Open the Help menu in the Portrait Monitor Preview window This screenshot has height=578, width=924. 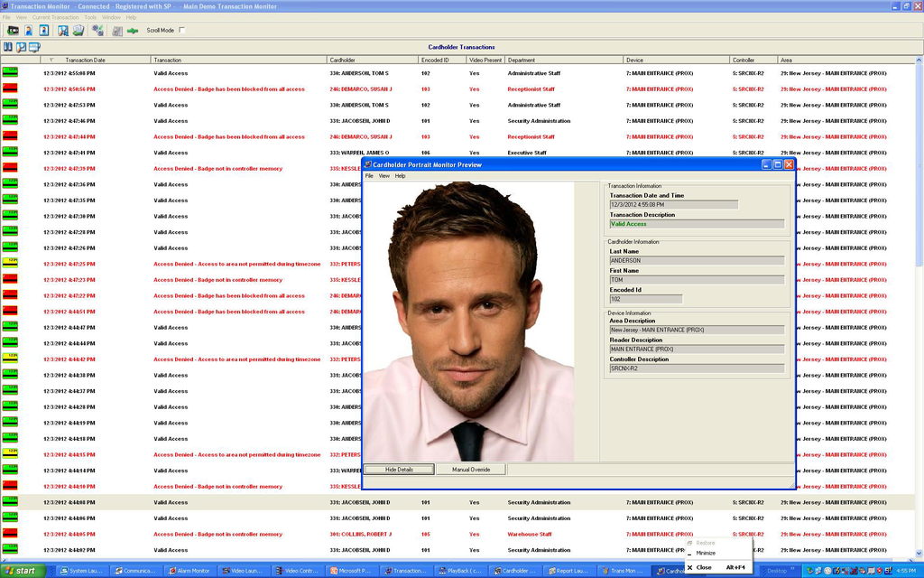pyautogui.click(x=400, y=176)
